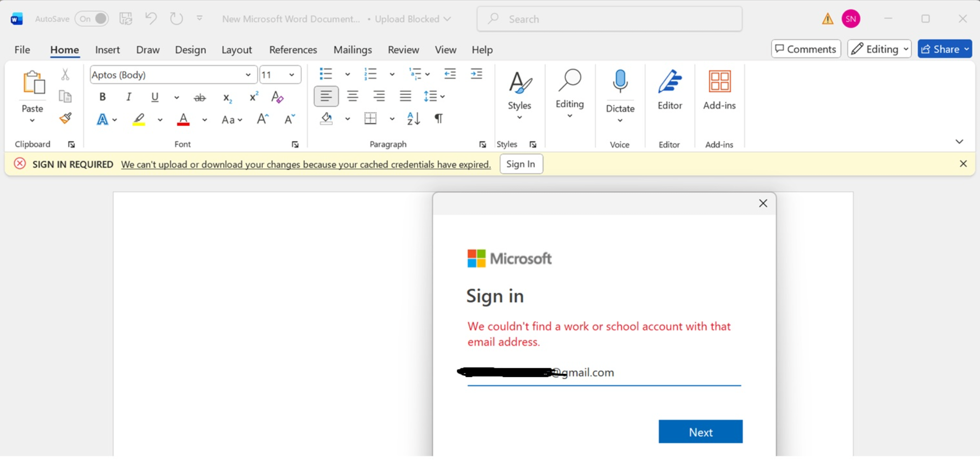Redo the last action
Image resolution: width=980 pixels, height=461 pixels.
176,19
